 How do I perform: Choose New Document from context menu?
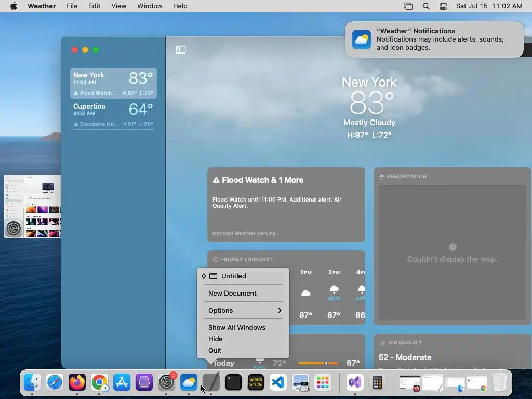243,293
